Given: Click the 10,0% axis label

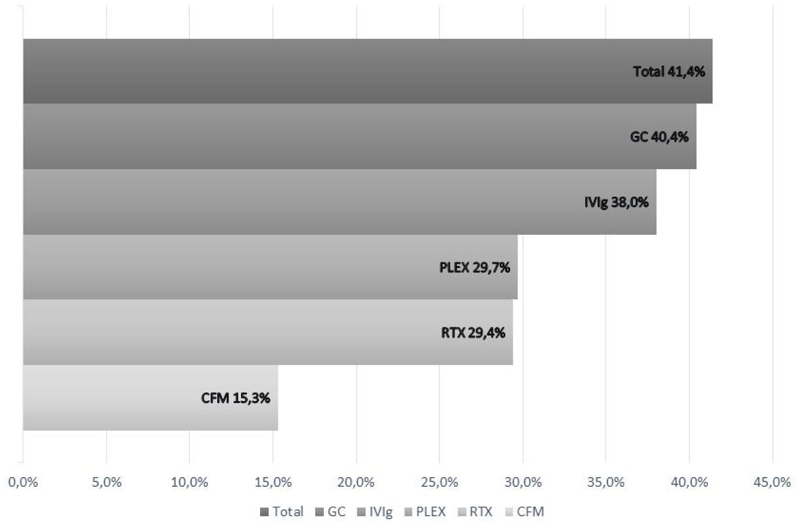Looking at the screenshot, I should (189, 482).
